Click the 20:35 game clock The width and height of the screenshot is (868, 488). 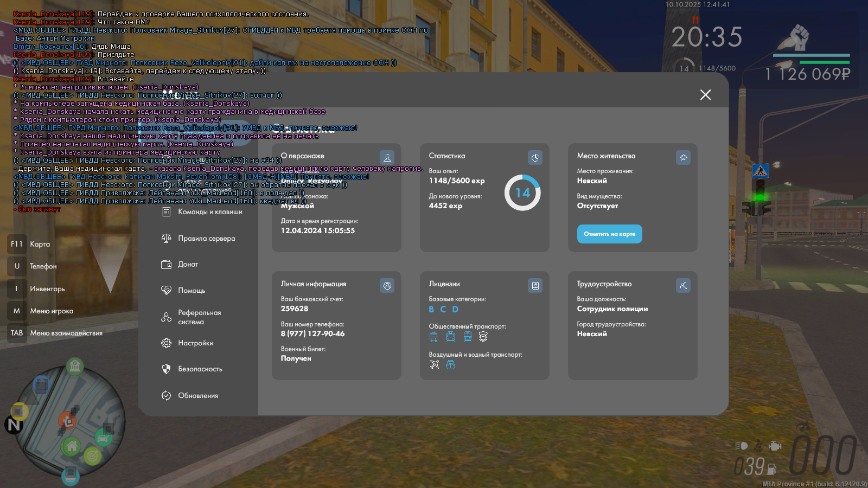click(x=707, y=37)
